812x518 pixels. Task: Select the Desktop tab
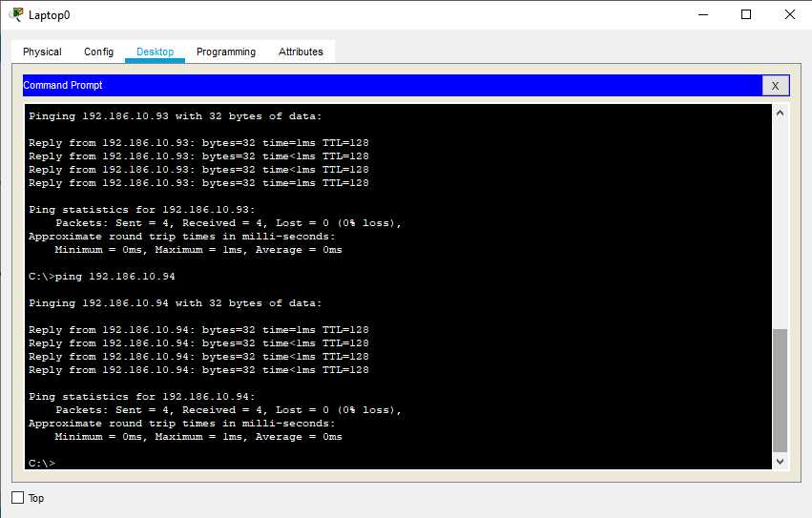point(155,52)
